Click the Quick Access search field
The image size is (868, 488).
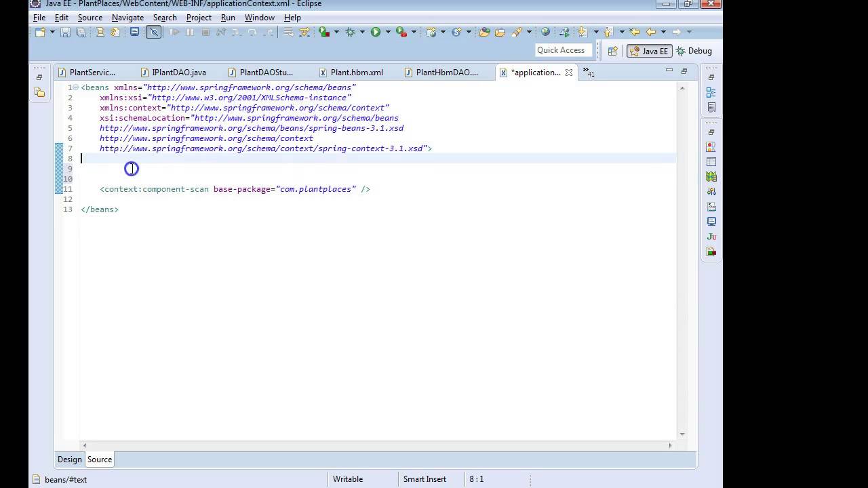point(562,50)
